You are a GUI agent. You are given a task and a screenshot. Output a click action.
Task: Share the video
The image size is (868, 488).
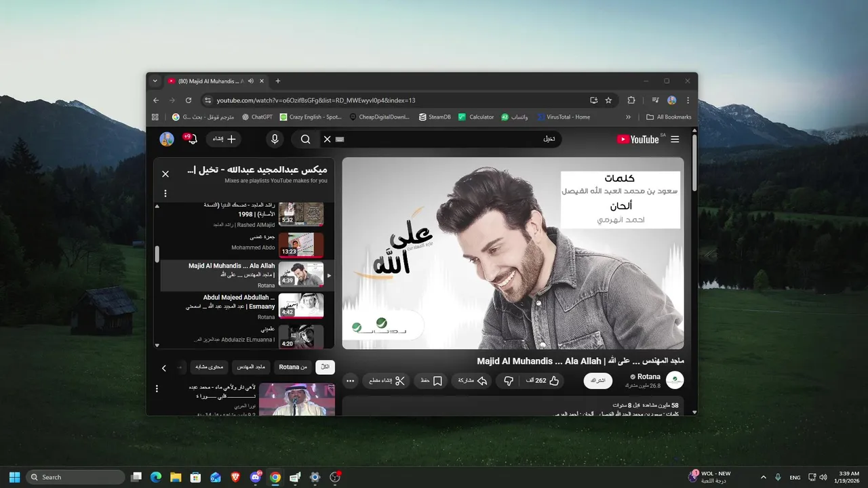coord(473,381)
